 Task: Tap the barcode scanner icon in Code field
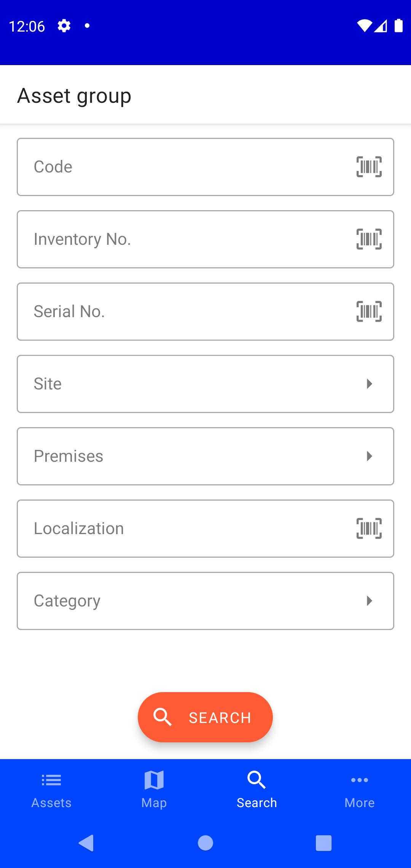(x=369, y=167)
